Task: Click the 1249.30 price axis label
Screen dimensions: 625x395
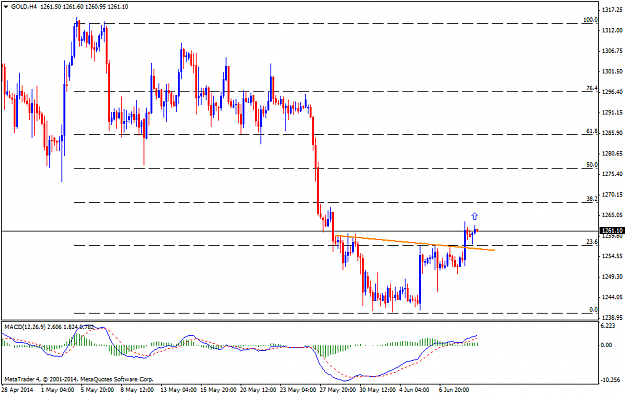Action: [x=613, y=276]
